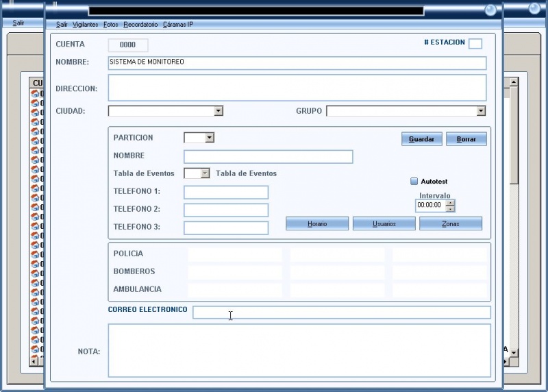Click the Usuarios button
Image resolution: width=548 pixels, height=392 pixels.
[384, 224]
